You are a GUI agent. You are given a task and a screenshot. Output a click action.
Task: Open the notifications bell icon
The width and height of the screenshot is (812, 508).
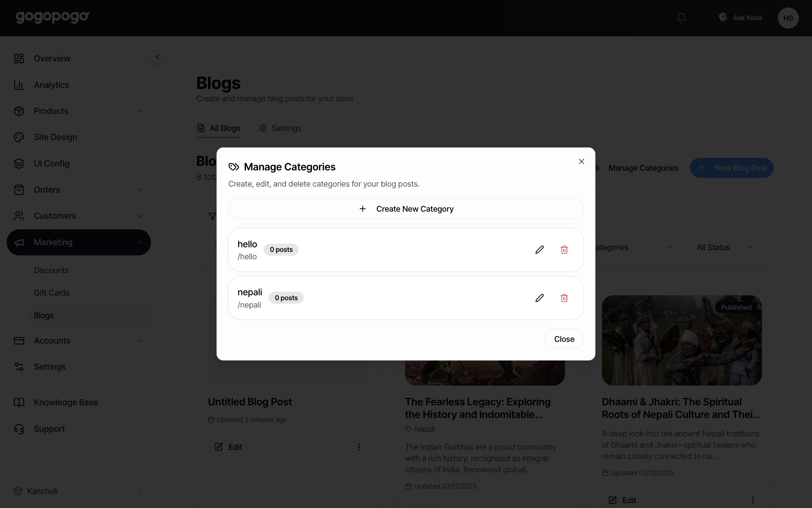pyautogui.click(x=682, y=18)
